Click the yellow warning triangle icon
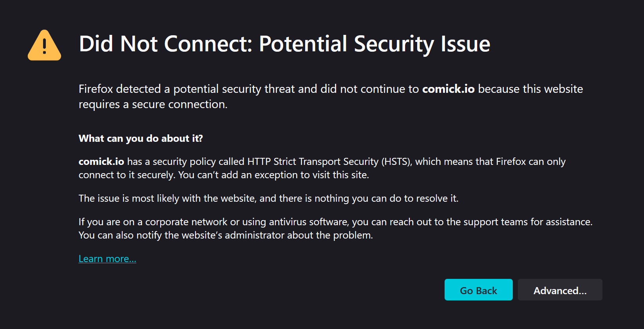 point(44,45)
